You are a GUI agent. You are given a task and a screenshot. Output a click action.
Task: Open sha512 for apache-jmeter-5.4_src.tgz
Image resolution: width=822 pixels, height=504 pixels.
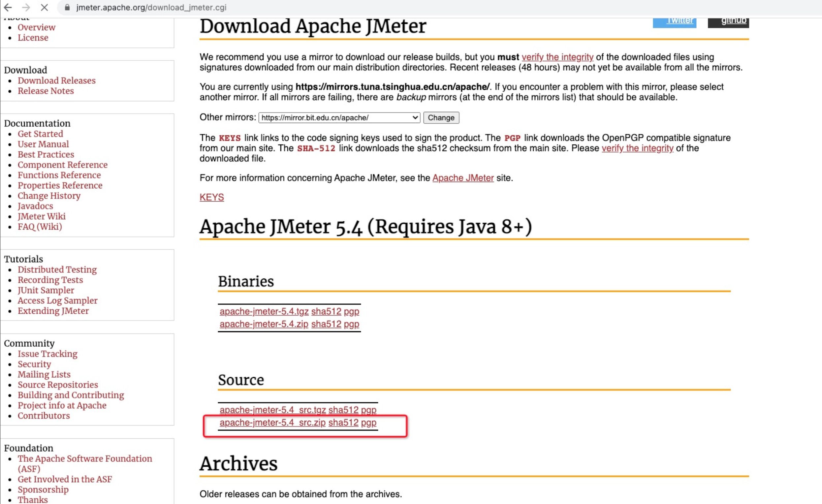343,410
